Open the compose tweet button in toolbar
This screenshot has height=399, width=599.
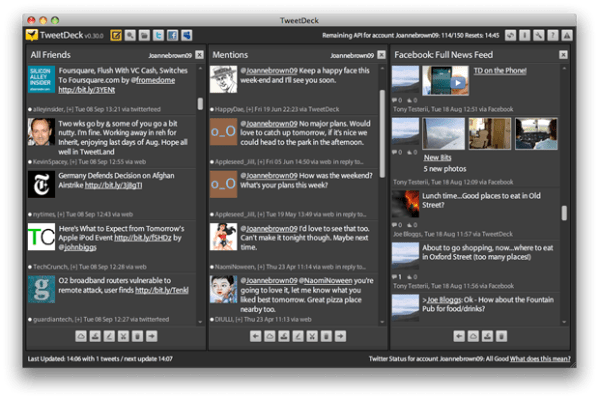(116, 36)
